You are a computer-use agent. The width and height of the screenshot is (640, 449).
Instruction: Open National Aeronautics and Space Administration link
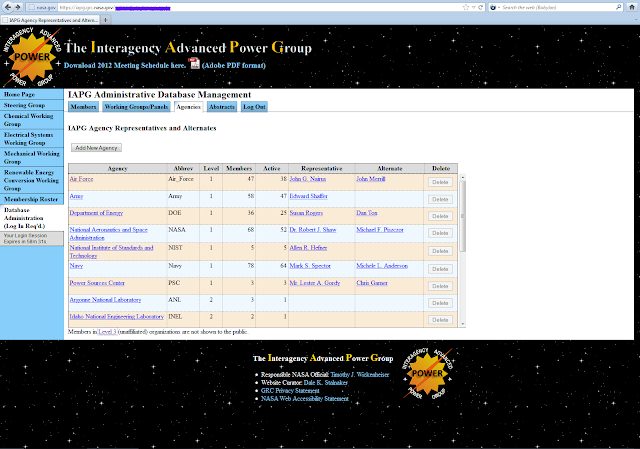click(109, 233)
